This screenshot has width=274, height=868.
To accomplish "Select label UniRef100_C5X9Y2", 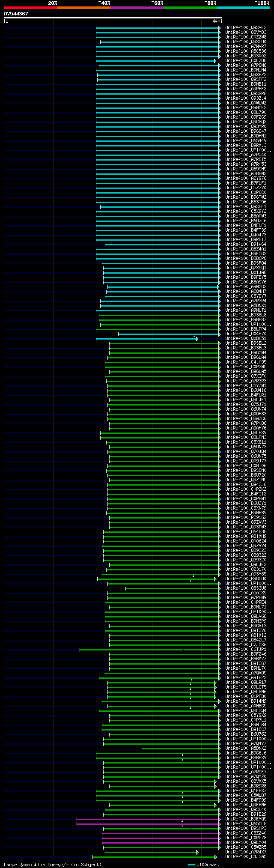I will [x=246, y=211].
